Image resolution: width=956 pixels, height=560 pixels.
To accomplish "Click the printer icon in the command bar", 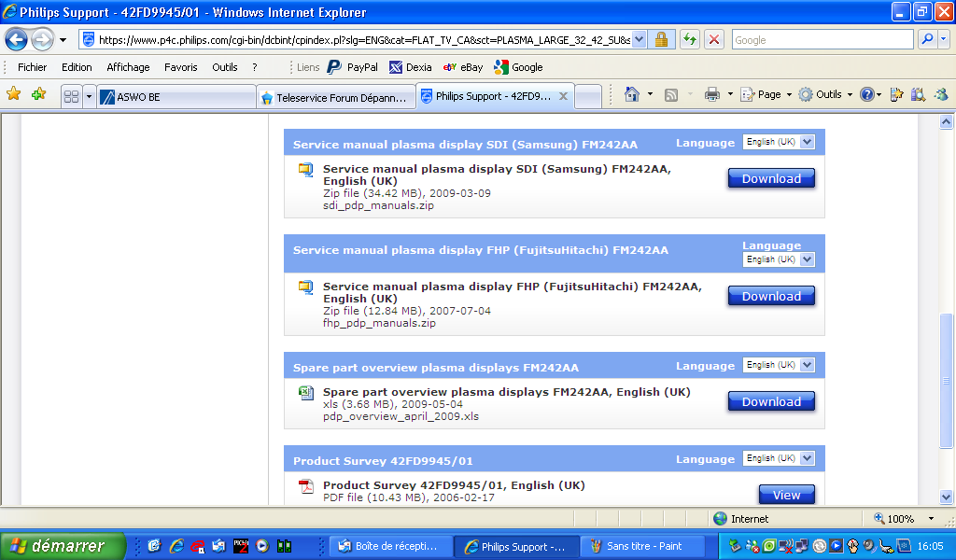I will pyautogui.click(x=711, y=94).
